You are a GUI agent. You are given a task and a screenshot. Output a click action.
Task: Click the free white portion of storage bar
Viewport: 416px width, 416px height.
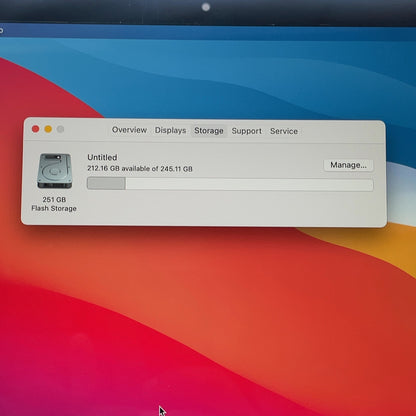[249, 185]
